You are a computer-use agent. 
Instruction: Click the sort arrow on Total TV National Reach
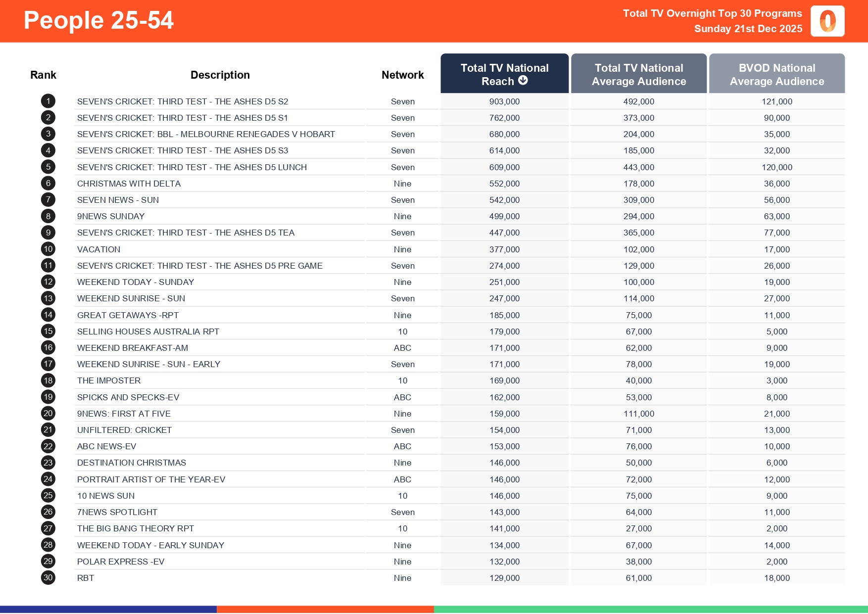tap(524, 81)
